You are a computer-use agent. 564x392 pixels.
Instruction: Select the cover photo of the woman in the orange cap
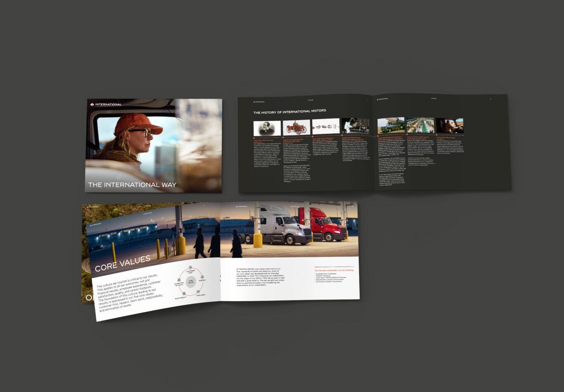[154, 145]
